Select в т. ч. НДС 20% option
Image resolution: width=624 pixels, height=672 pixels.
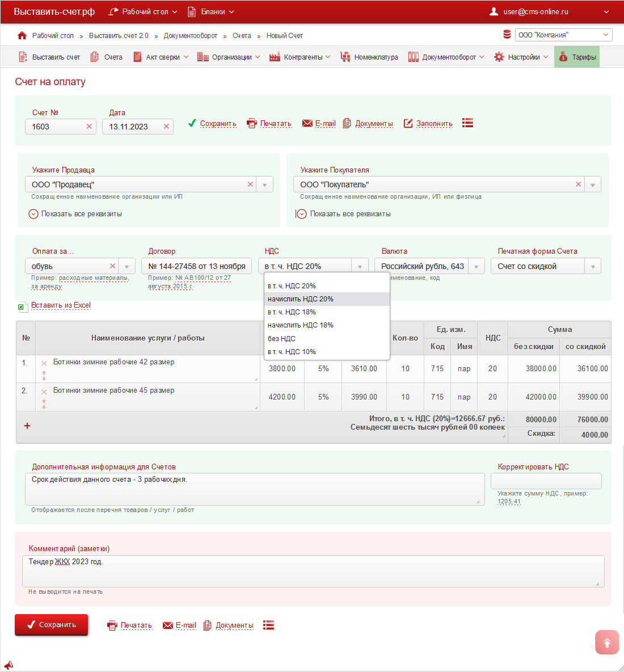coord(327,286)
